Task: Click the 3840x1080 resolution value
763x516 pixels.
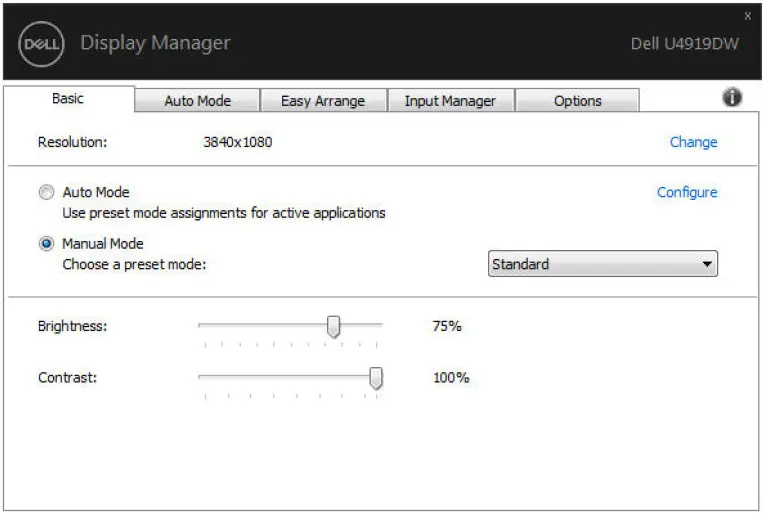Action: (x=237, y=142)
